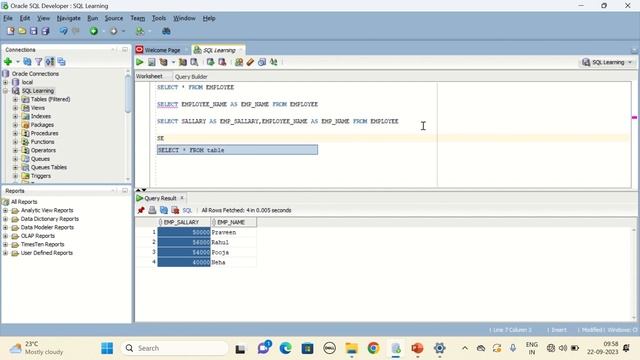Expand the Data Dictionary Reports folder
The height and width of the screenshot is (360, 640).
point(6,219)
